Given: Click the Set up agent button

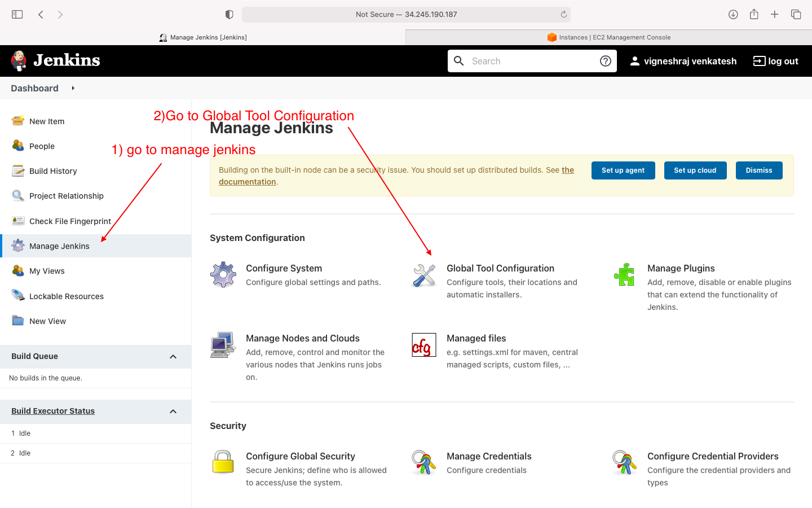Looking at the screenshot, I should [x=623, y=170].
